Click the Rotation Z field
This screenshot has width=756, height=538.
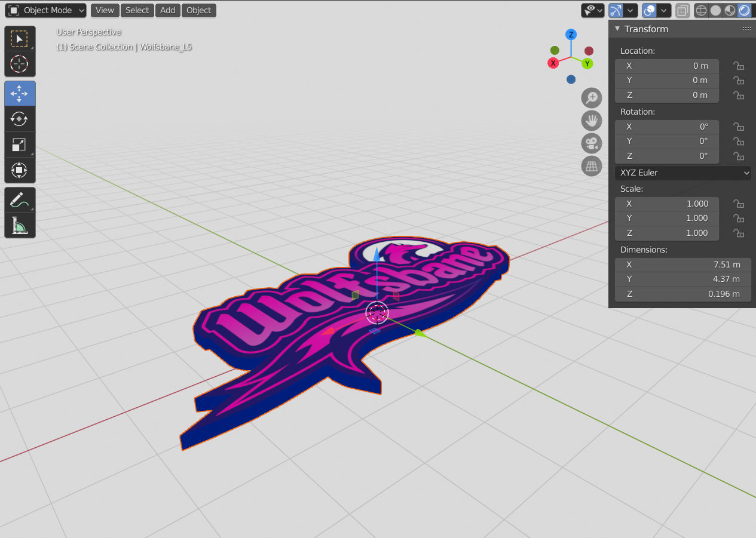(667, 156)
